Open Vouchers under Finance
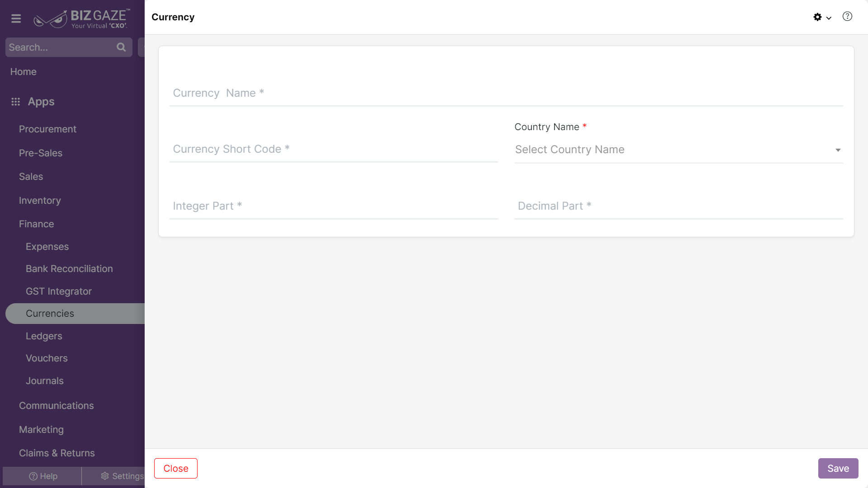 click(47, 358)
